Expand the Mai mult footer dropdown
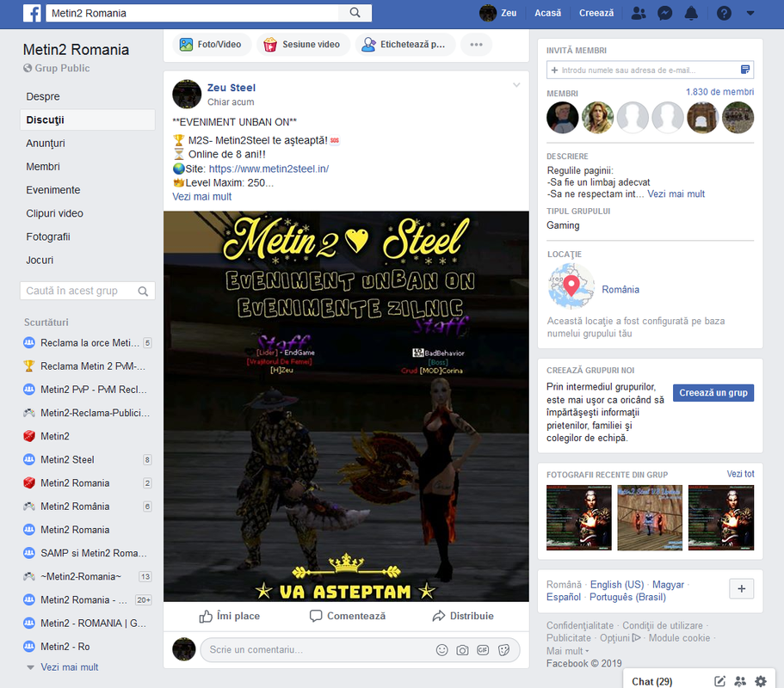 pyautogui.click(x=567, y=651)
